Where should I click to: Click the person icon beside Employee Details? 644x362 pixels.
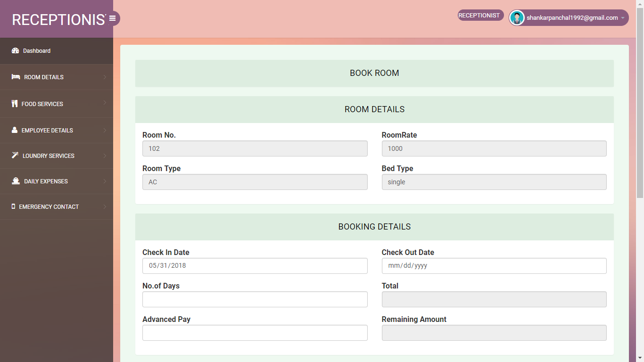15,130
